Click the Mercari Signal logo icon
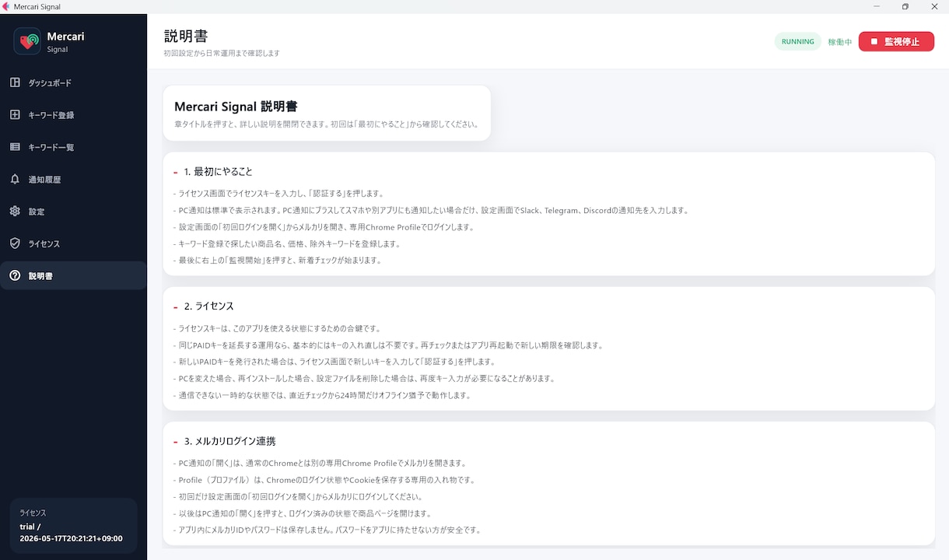Screen dimensions: 949x560 tap(27, 41)
